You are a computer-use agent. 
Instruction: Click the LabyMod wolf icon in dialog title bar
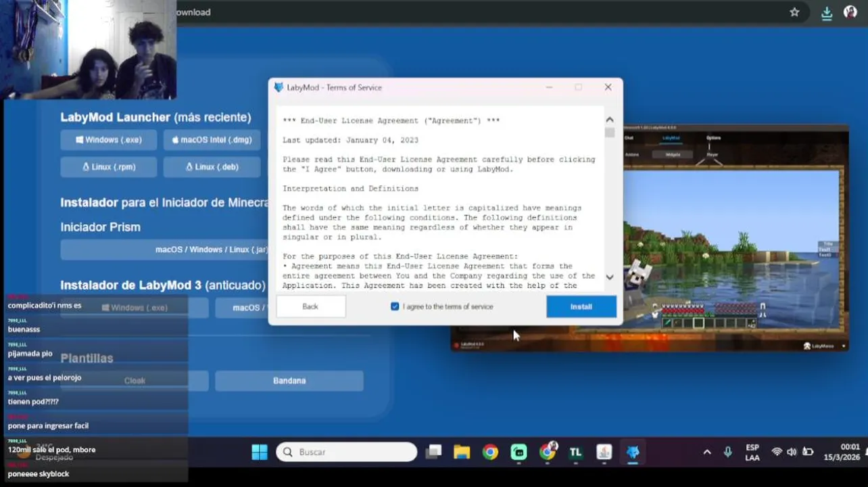pos(279,87)
